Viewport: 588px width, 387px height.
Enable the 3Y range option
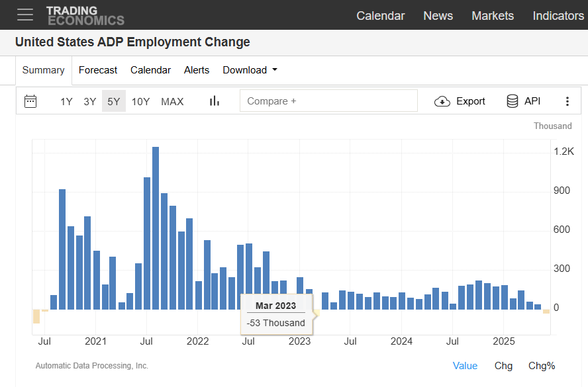[90, 101]
